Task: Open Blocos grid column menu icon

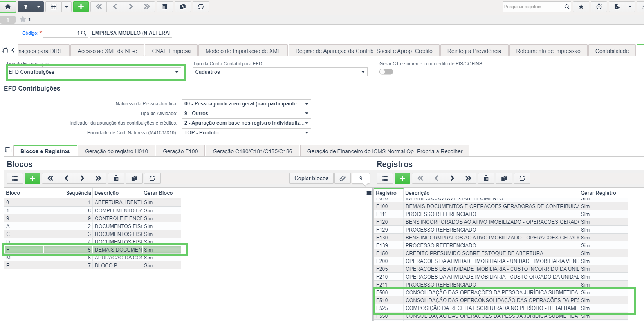Action: click(369, 193)
